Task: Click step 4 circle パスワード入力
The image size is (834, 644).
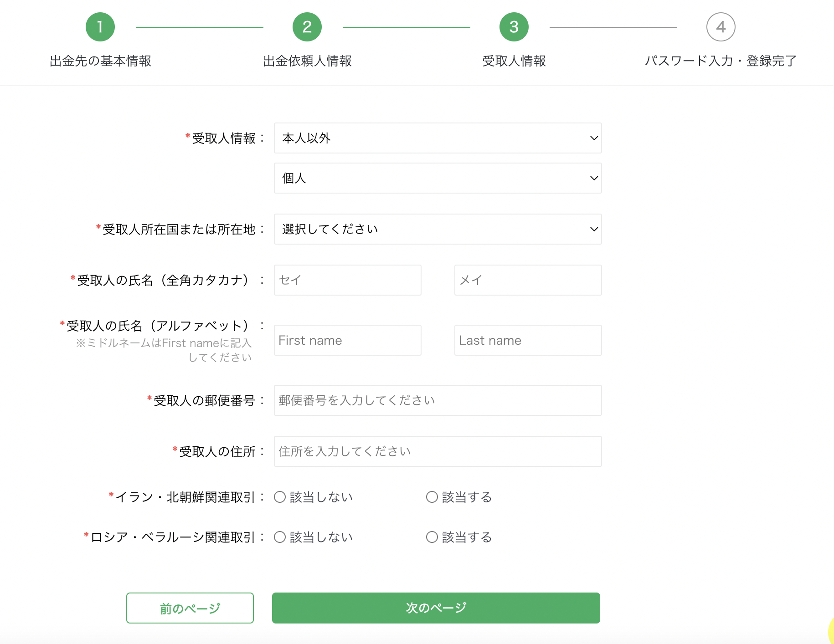Action: tap(721, 27)
